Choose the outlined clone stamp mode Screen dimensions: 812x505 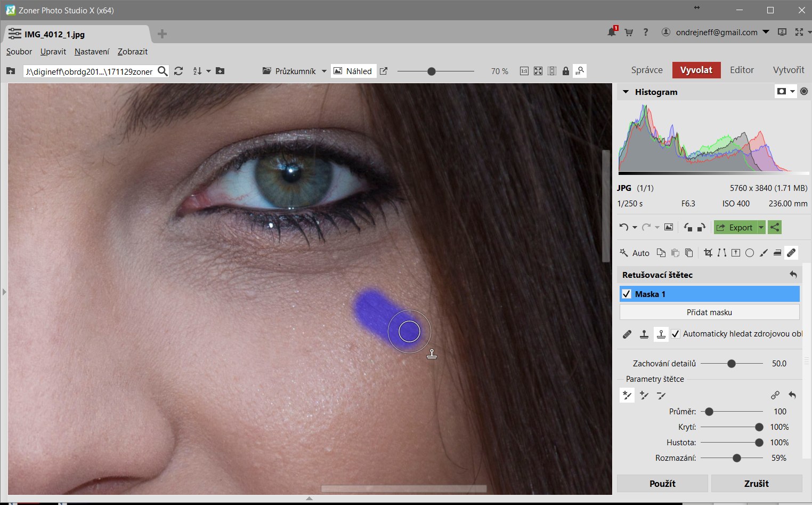tap(661, 334)
